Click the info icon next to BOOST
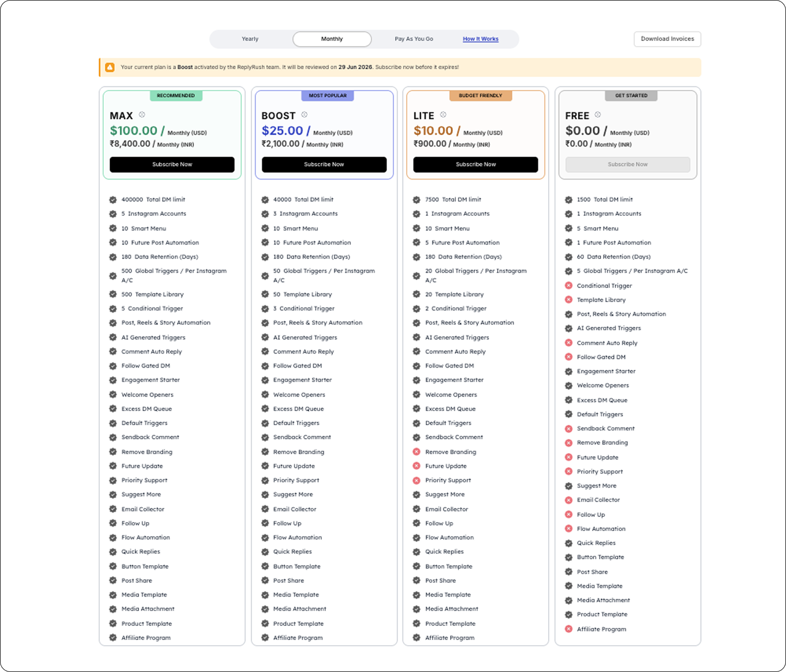 [304, 115]
